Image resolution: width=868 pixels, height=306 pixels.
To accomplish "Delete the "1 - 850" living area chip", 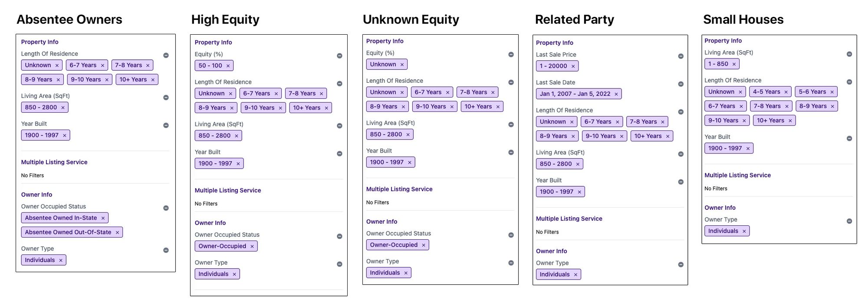I will [734, 64].
